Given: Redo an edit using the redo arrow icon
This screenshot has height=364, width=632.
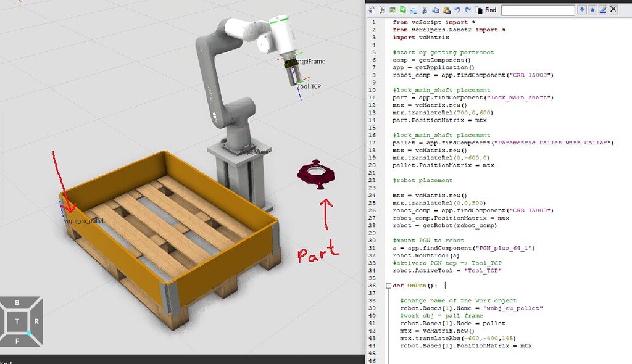Looking at the screenshot, I should point(467,10).
